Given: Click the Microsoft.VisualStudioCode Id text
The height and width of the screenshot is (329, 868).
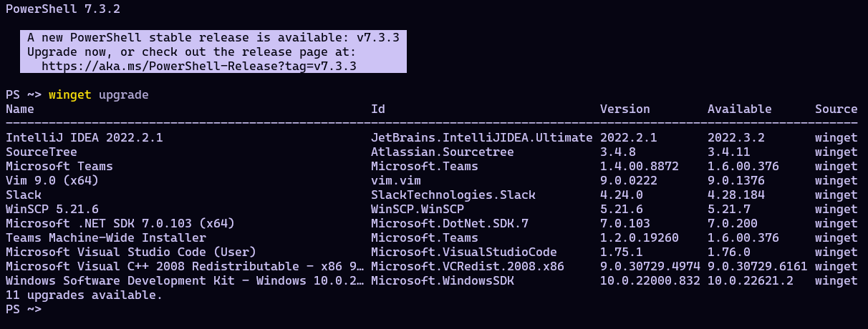Looking at the screenshot, I should pyautogui.click(x=464, y=252).
